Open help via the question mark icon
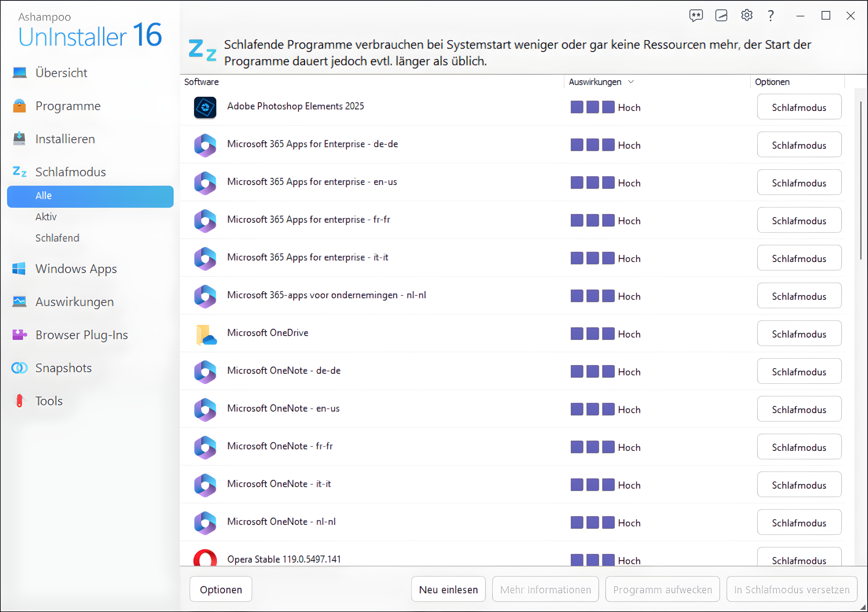The width and height of the screenshot is (868, 612). coord(771,15)
